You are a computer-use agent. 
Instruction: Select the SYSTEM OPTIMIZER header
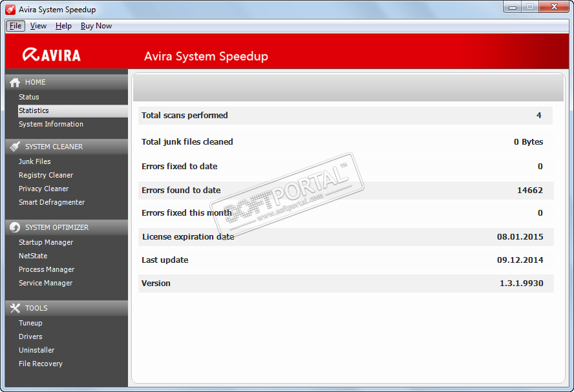tap(67, 227)
